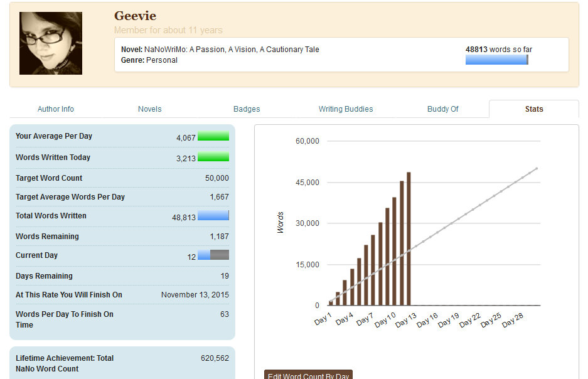Switch to the Novels tab
The image size is (588, 379).
[149, 109]
